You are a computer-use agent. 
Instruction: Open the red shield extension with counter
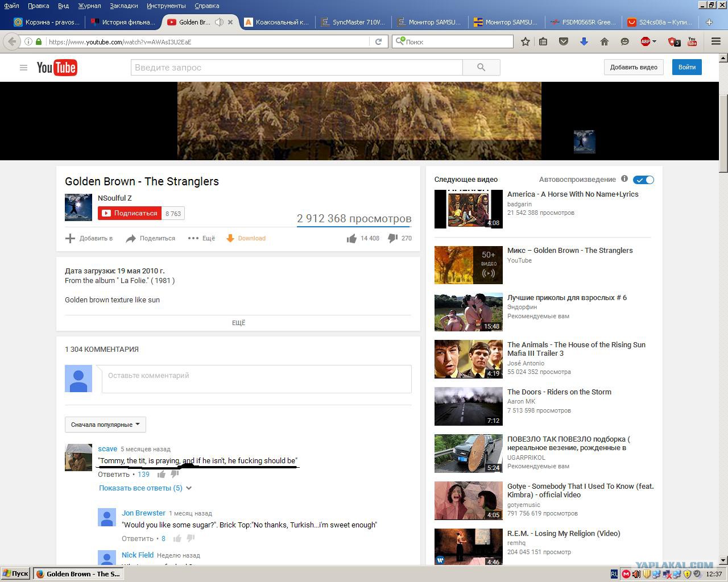tap(673, 41)
